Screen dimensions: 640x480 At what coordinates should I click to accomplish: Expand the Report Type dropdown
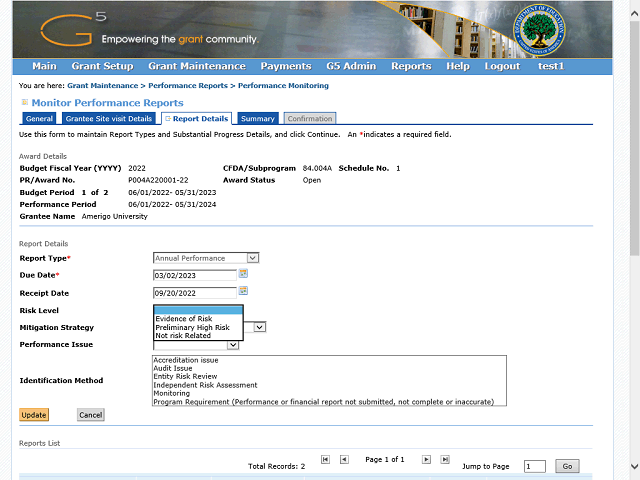pyautogui.click(x=252, y=258)
